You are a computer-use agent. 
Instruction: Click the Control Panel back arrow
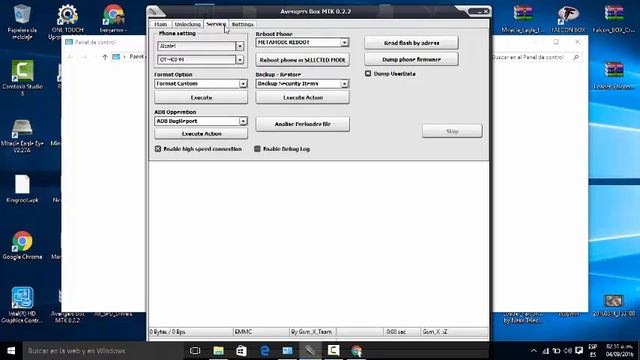coord(70,57)
